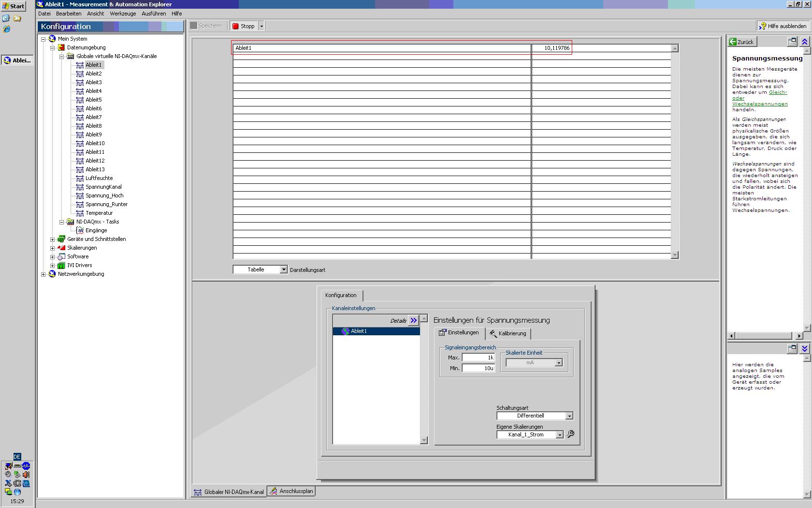The width and height of the screenshot is (812, 508).
Task: Click the Min. signal range input field
Action: pyautogui.click(x=478, y=368)
